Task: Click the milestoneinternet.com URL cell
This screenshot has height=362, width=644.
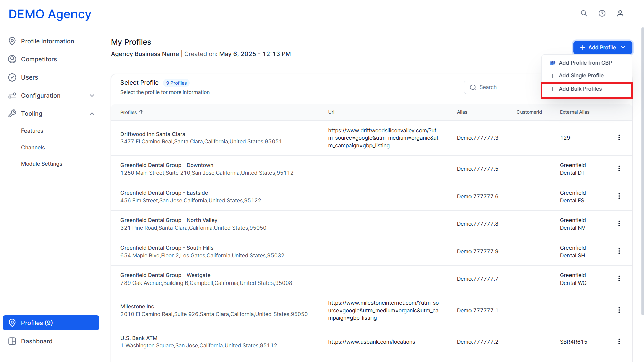Action: pyautogui.click(x=383, y=310)
